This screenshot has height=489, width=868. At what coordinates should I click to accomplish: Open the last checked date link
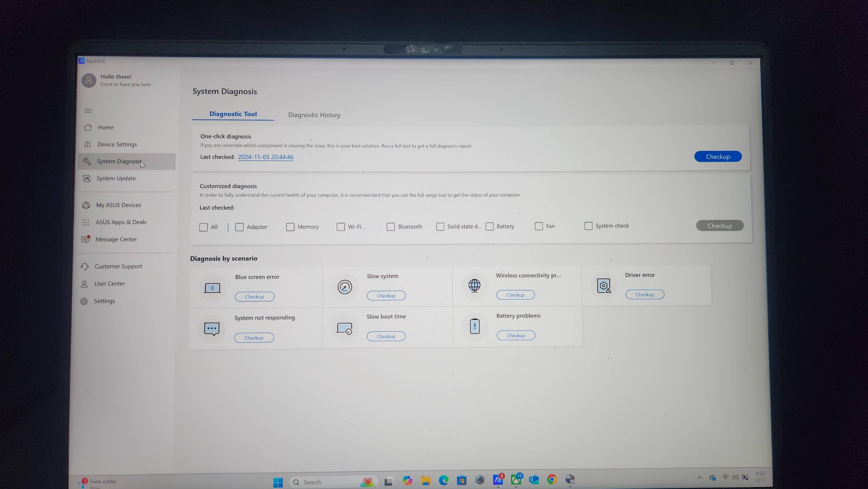266,157
